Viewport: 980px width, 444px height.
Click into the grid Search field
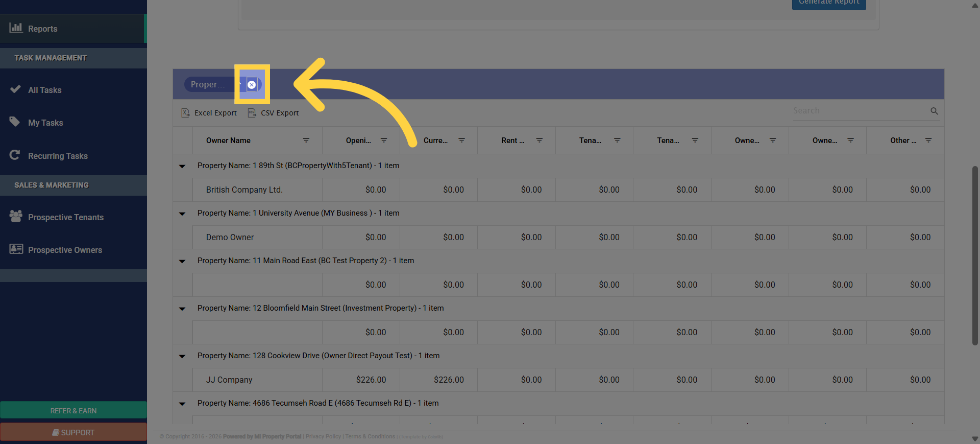[861, 111]
